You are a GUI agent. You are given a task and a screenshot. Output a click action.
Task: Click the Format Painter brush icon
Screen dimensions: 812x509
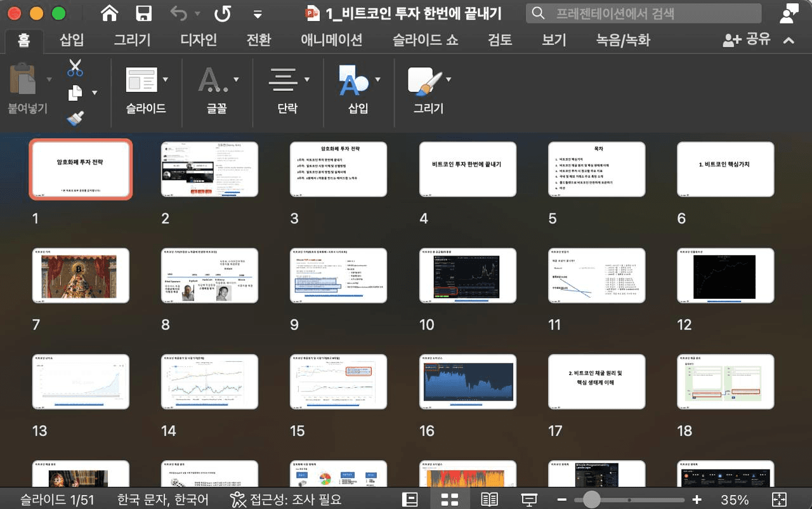pos(75,117)
